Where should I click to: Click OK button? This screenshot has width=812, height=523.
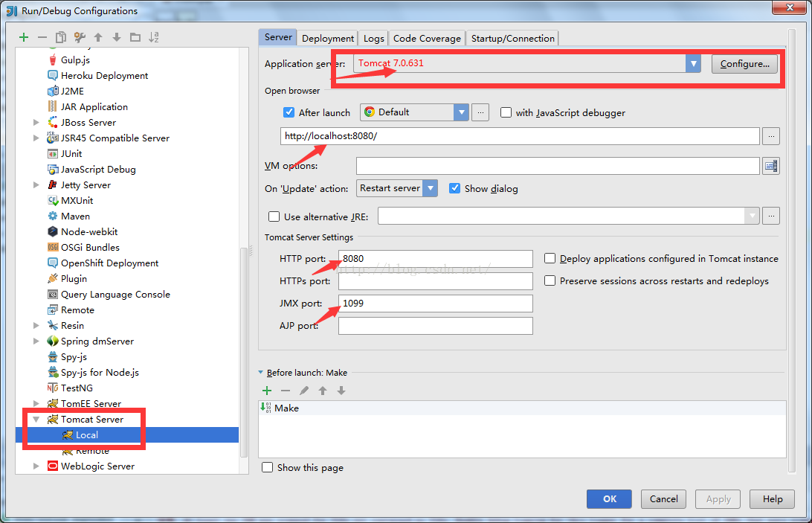(609, 498)
